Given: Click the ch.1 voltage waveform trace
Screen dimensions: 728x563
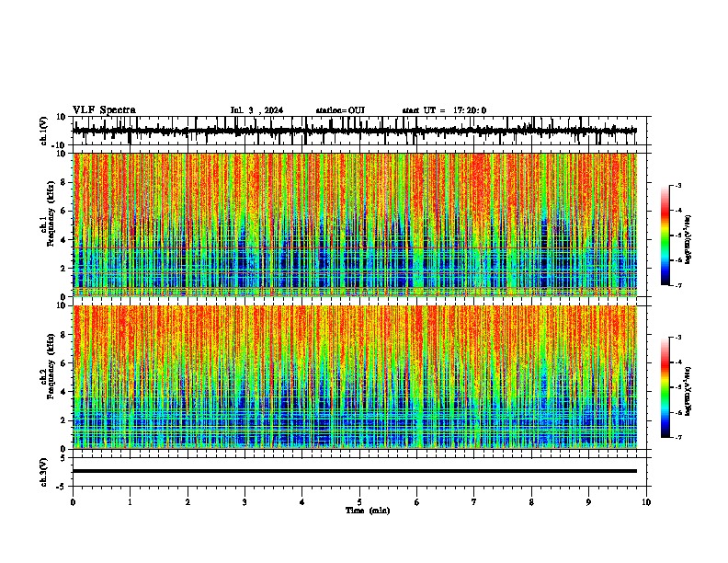Looking at the screenshot, I should click(x=354, y=131).
